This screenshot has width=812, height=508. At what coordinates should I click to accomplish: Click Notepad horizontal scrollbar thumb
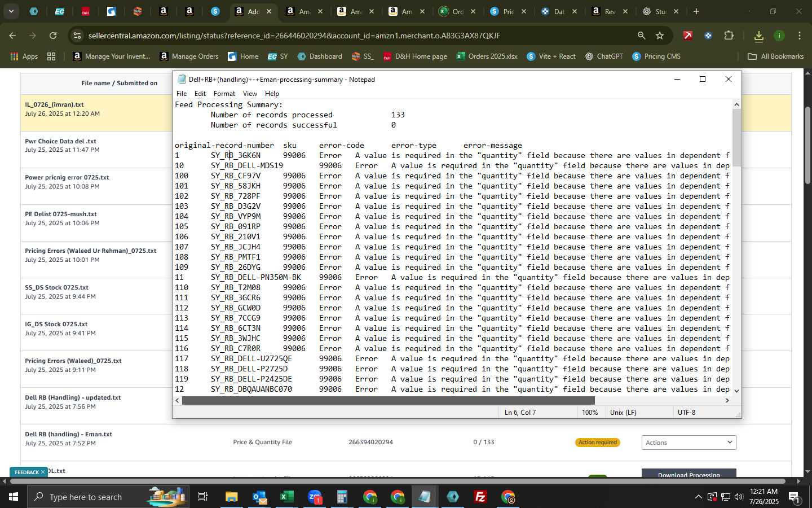[x=388, y=400]
